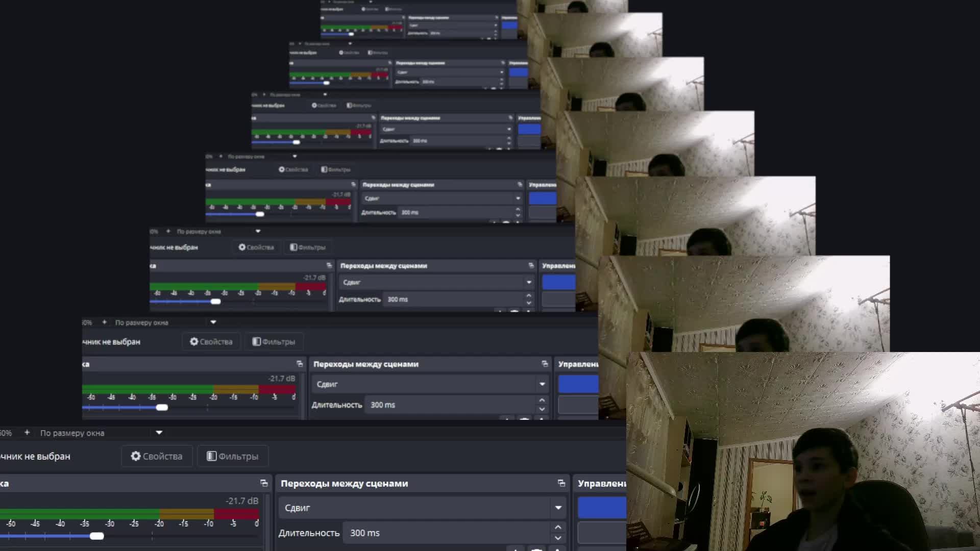Click the frontmost audio level meter bar
This screenshot has width=980, height=551.
coord(128,514)
